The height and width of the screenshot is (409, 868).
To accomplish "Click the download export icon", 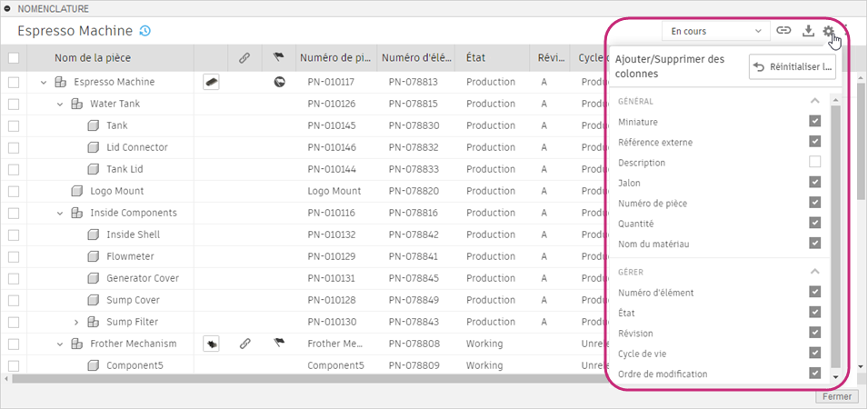I will 808,31.
